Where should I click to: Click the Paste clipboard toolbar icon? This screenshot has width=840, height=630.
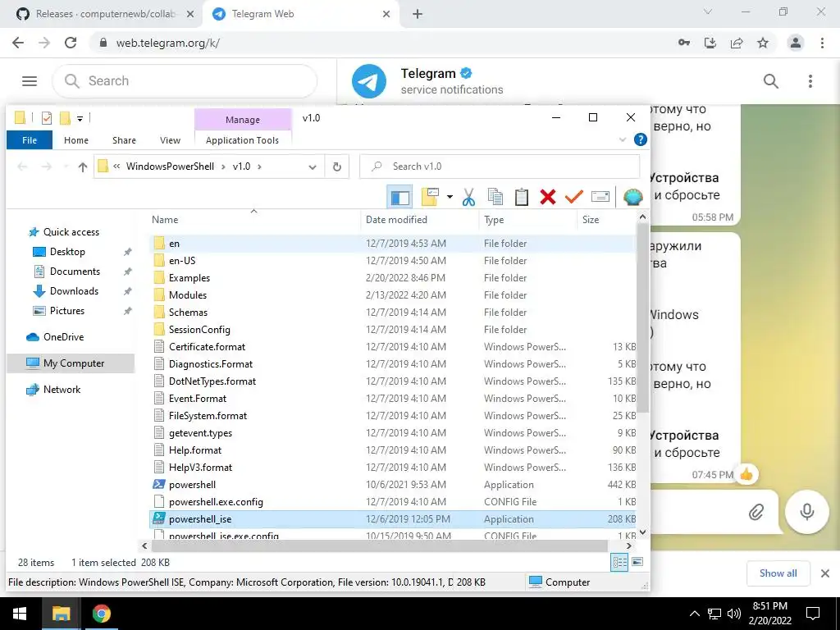point(521,197)
